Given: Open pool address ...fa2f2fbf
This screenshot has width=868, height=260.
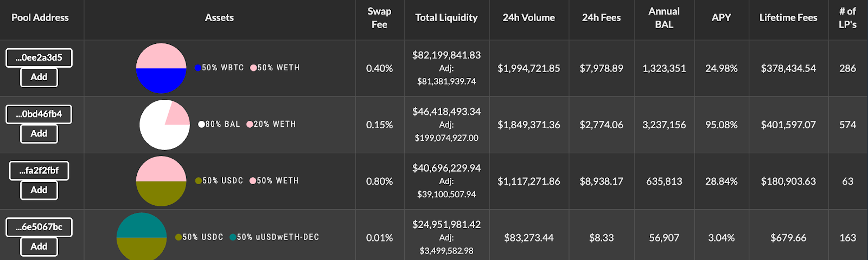Looking at the screenshot, I should (x=39, y=170).
